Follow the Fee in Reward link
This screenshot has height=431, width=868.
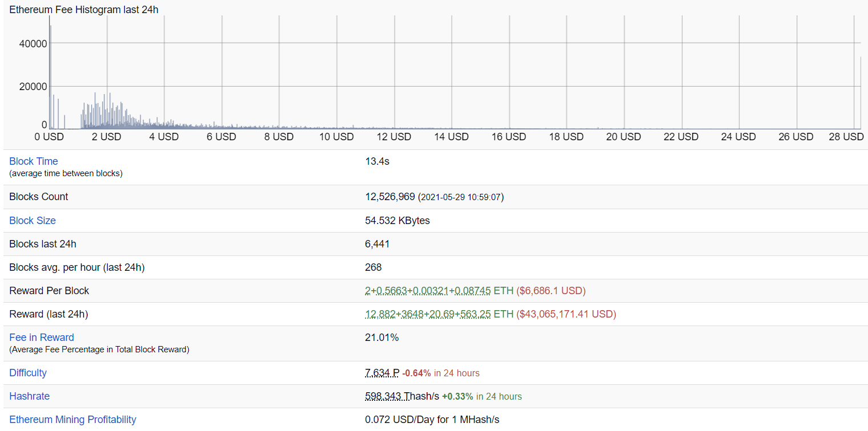[x=42, y=338]
